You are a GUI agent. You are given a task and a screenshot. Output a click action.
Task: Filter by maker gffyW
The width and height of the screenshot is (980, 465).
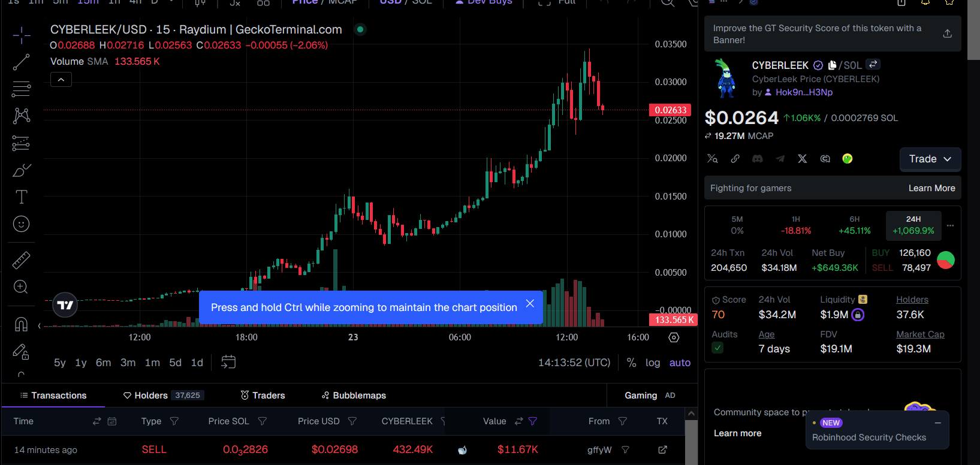tap(625, 449)
